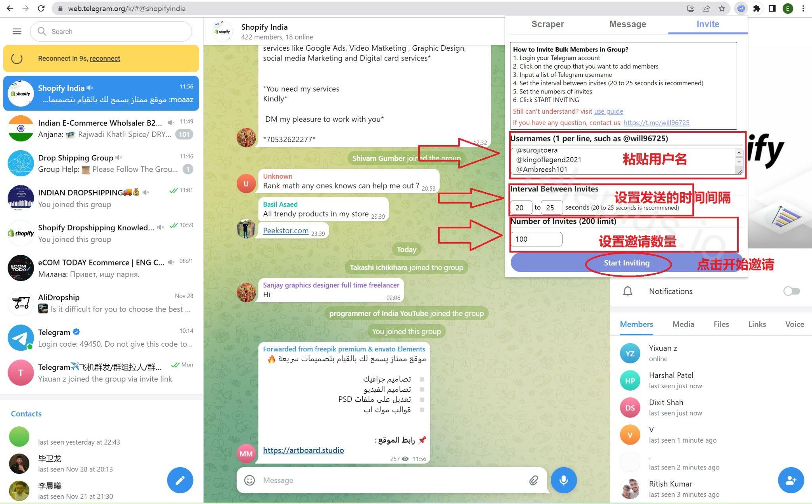
Task: Click the emoji smiley face icon
Action: point(250,480)
